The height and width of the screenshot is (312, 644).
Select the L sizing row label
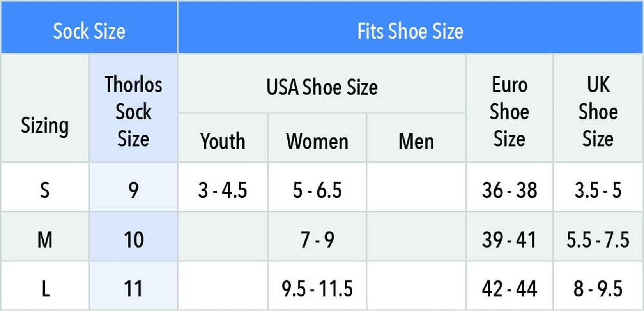tap(45, 289)
